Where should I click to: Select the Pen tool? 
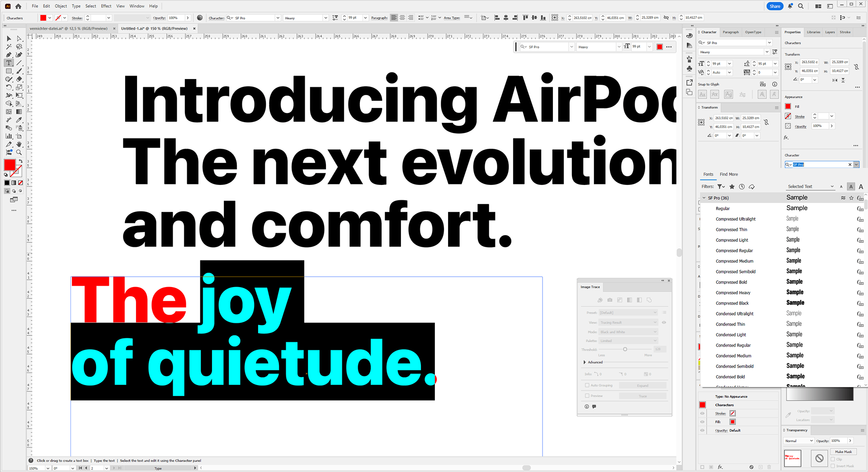point(9,55)
